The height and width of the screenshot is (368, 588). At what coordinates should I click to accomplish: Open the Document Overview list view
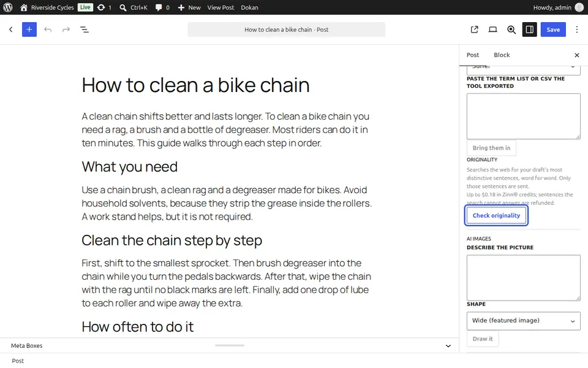pyautogui.click(x=85, y=29)
